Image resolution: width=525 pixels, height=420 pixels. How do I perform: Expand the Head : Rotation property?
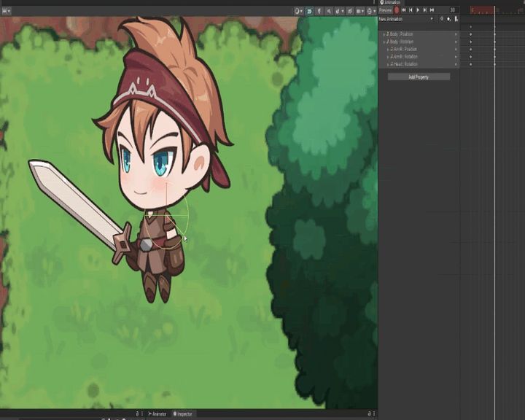[388, 64]
